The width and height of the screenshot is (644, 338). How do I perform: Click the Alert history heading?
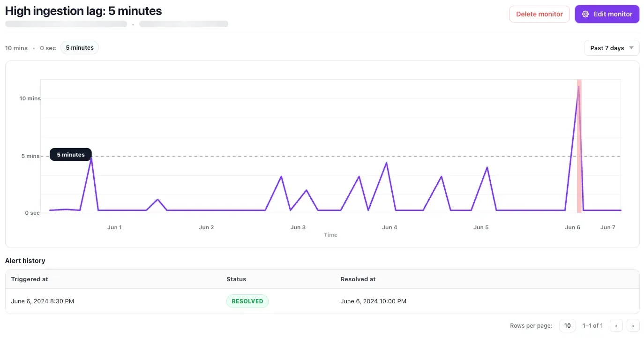(25, 261)
